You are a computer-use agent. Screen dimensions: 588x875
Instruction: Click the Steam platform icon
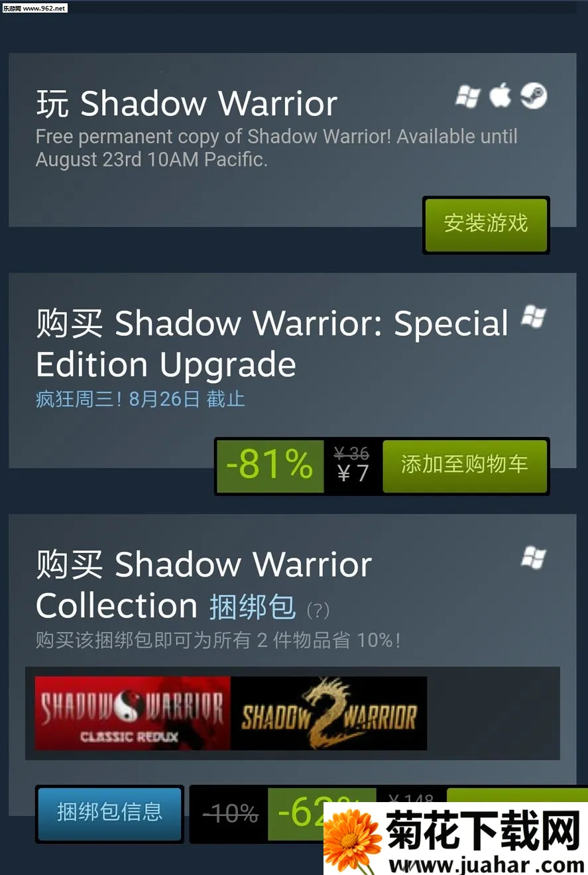click(534, 96)
